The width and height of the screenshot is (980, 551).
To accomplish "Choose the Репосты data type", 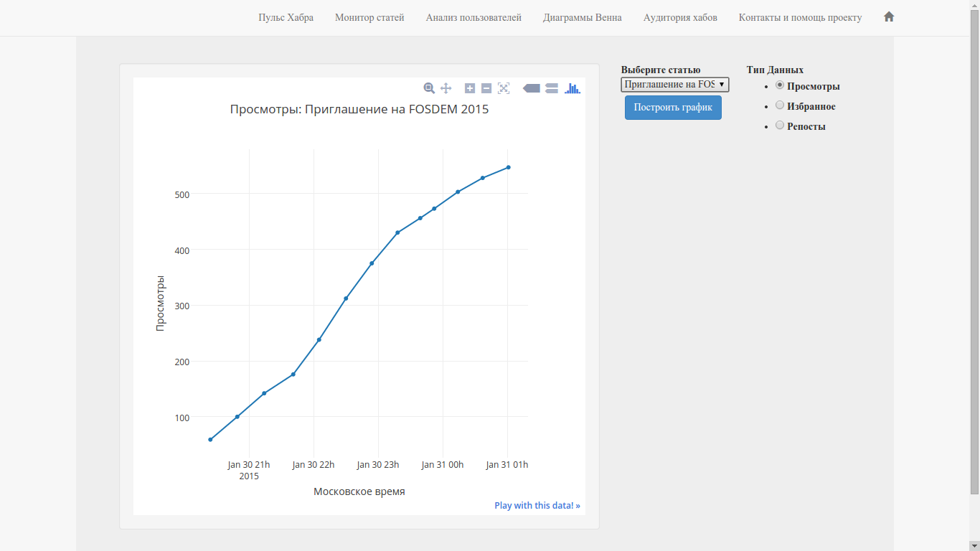I will click(780, 126).
